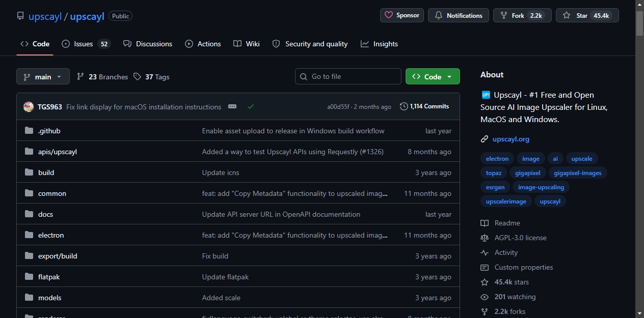
Task: Open the Wiki tab
Action: tap(247, 44)
